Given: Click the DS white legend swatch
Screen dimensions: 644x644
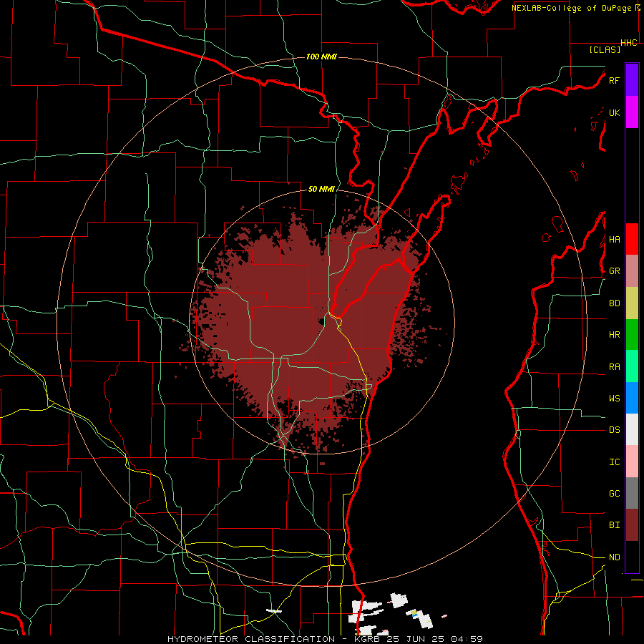Looking at the screenshot, I should click(632, 429).
